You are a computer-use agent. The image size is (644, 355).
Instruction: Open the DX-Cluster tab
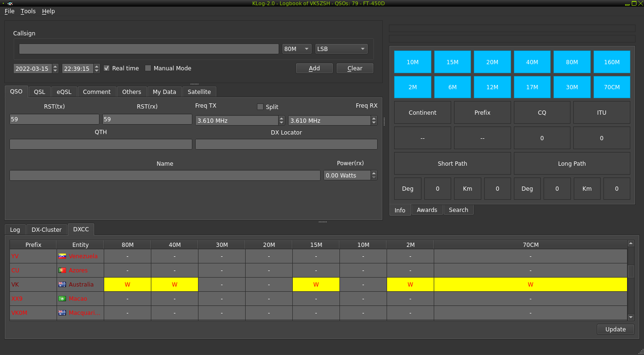[x=47, y=229]
